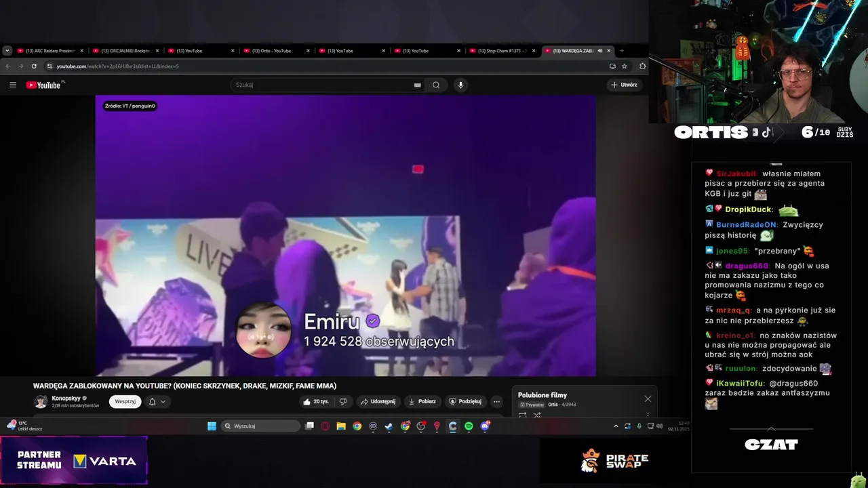Viewport: 868px width, 488px height.
Task: Click the magnifier search button on YouTube
Action: click(x=436, y=85)
